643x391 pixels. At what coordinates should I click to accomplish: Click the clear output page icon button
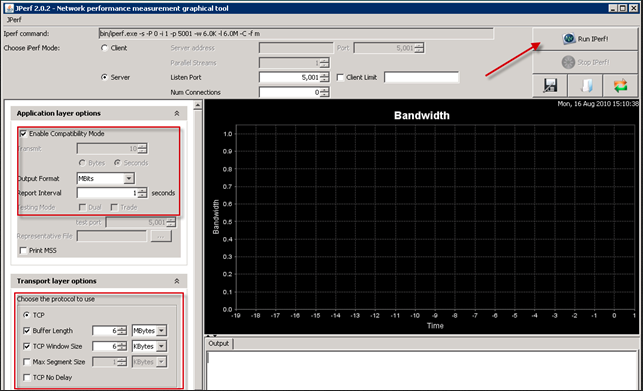point(585,85)
